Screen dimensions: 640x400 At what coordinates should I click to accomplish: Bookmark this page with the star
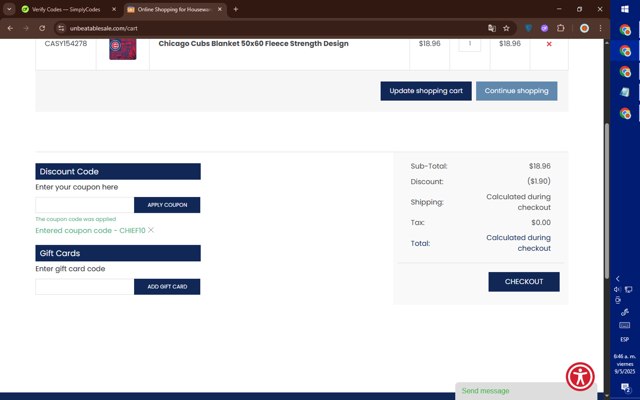[507, 28]
